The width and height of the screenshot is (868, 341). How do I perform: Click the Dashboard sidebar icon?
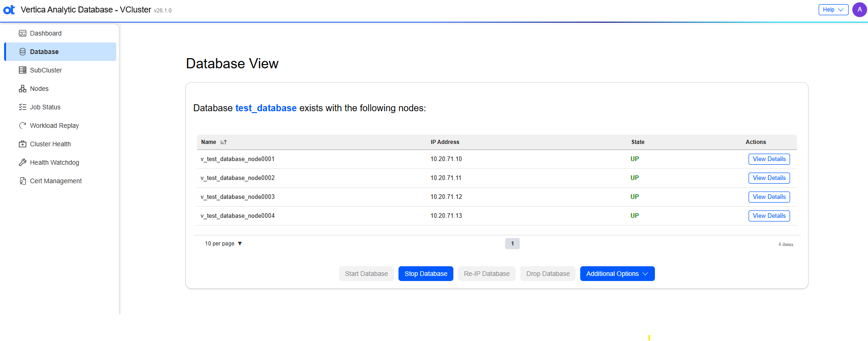coord(23,33)
